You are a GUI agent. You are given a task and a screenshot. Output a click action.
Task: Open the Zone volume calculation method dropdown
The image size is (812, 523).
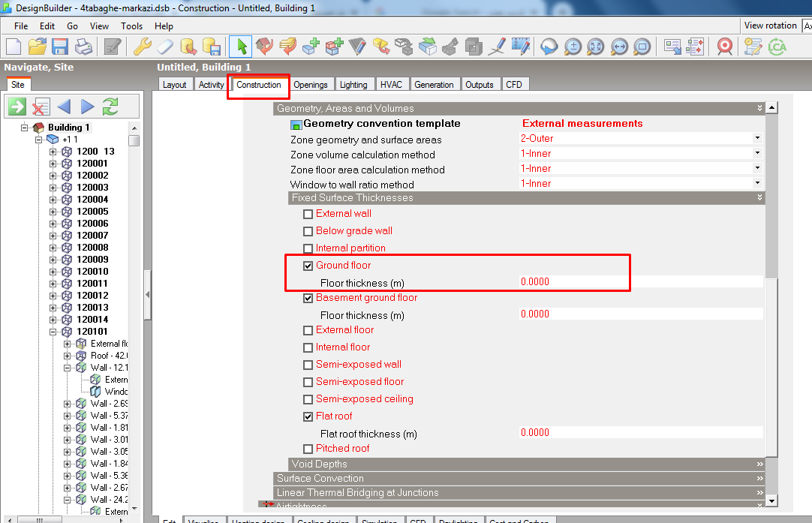click(x=757, y=153)
